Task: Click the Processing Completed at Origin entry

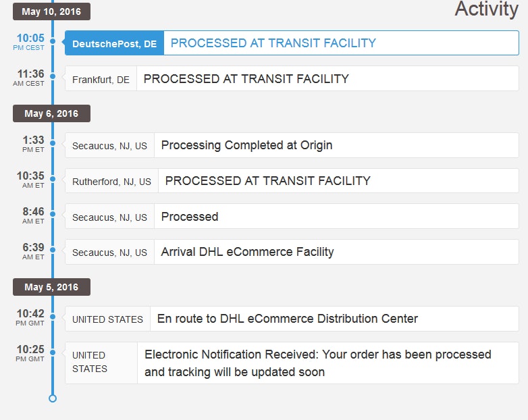Action: (x=246, y=145)
